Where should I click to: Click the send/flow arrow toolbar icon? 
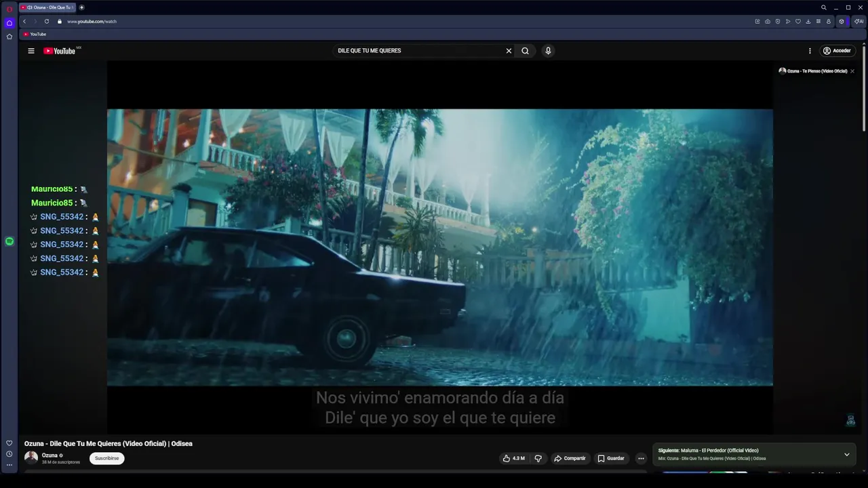pyautogui.click(x=788, y=22)
